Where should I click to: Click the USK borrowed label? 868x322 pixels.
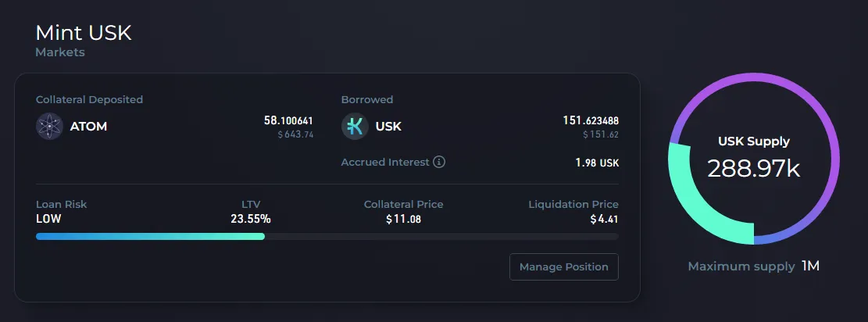(388, 127)
